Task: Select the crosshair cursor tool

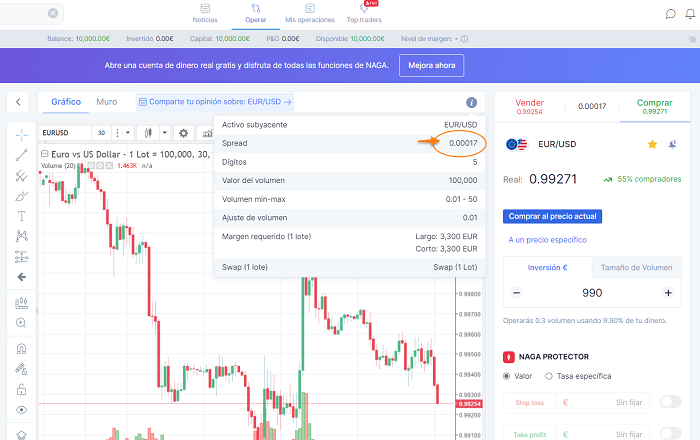Action: pos(21,135)
